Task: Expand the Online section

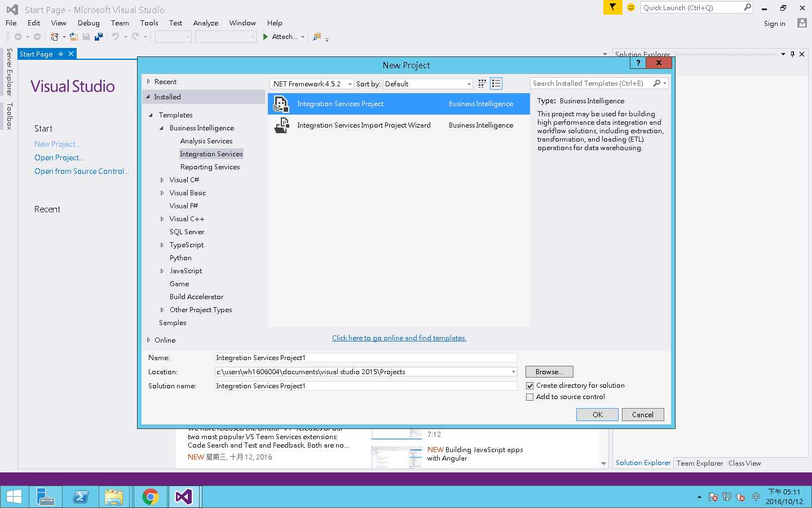Action: tap(148, 340)
